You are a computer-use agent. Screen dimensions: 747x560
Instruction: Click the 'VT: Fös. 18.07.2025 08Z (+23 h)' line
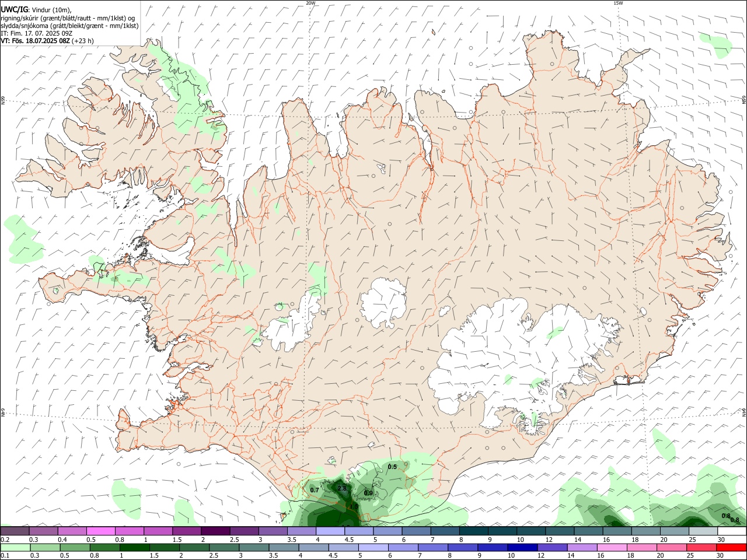coord(47,41)
